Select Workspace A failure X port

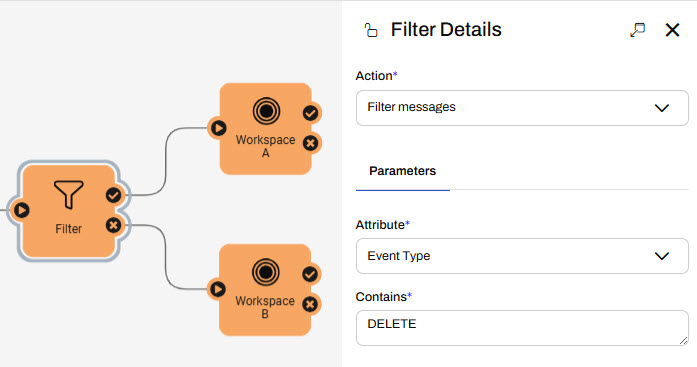pyautogui.click(x=311, y=143)
